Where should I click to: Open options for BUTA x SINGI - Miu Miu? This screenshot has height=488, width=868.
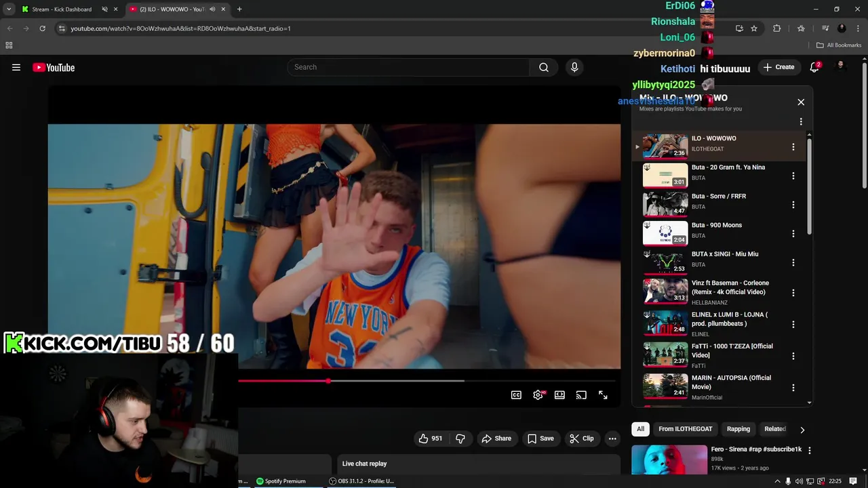coord(793,263)
